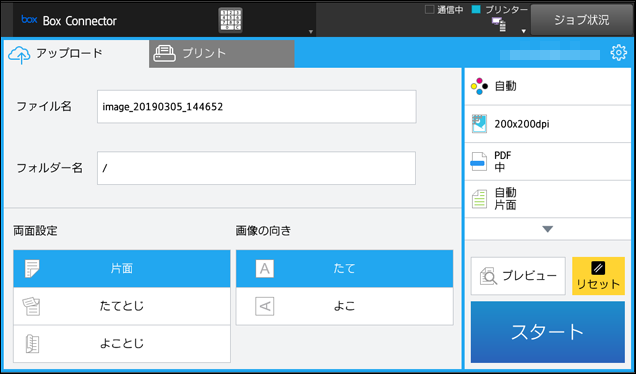Click the upright A icon for たて
The width and height of the screenshot is (636, 374).
pyautogui.click(x=264, y=269)
